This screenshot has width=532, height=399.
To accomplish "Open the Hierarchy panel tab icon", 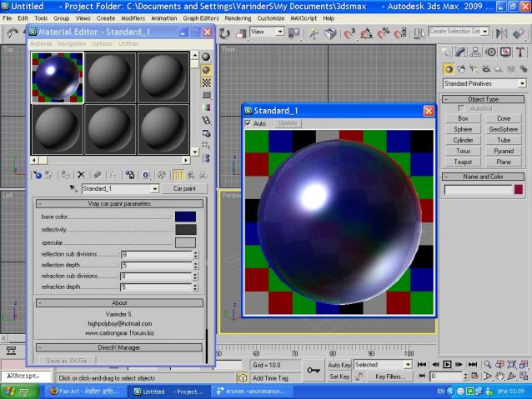I will point(475,52).
